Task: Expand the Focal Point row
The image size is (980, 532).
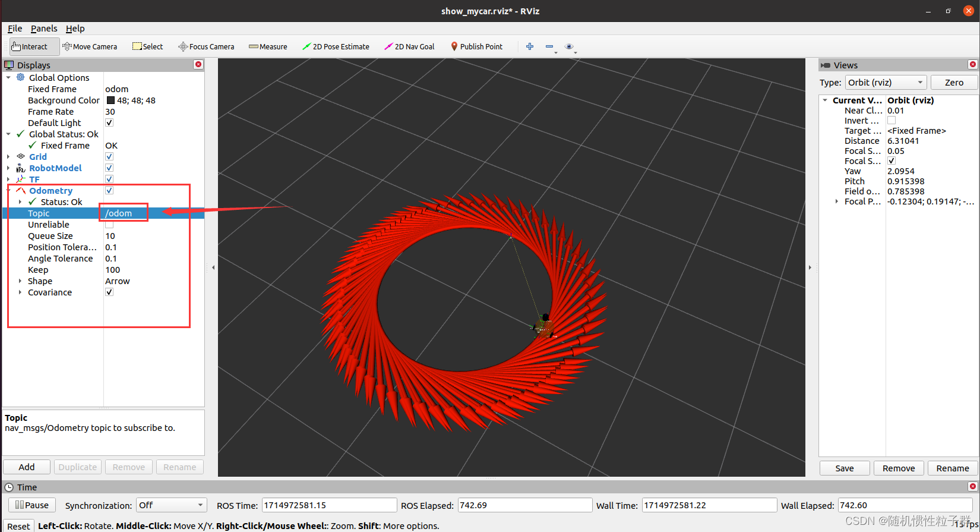Action: point(837,201)
